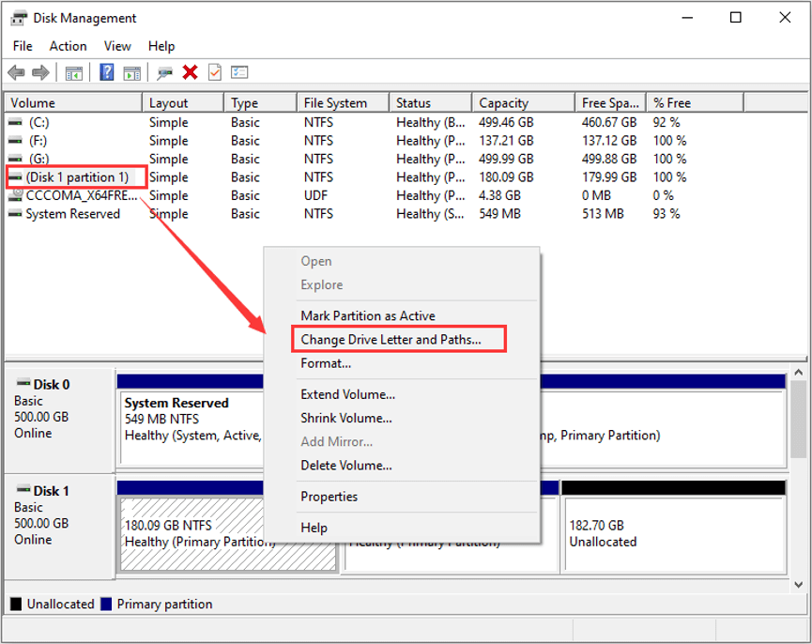This screenshot has height=644, width=812.
Task: Choose Mark Partition as Active
Action: 402,315
